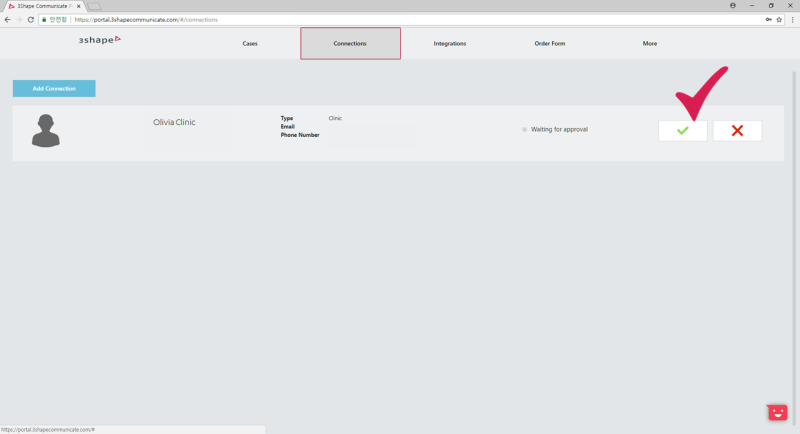Open the Order Form tab
Screen dimensions: 800x434
click(x=549, y=43)
